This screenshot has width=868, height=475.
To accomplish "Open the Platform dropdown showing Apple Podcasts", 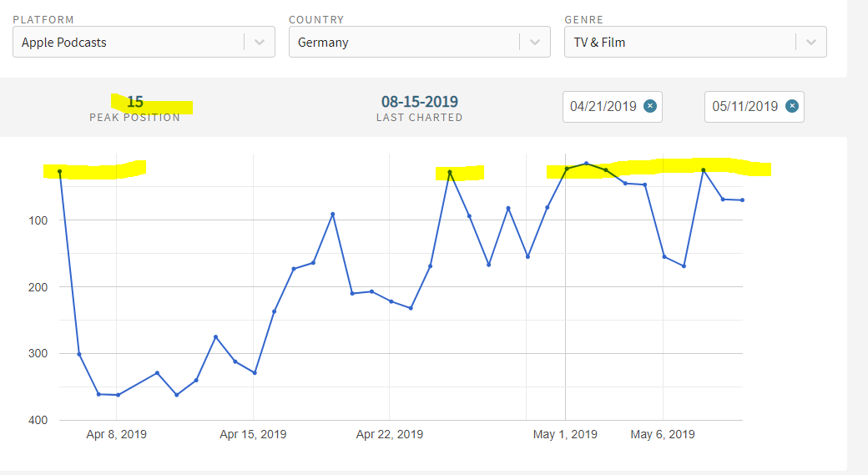I will (x=144, y=42).
